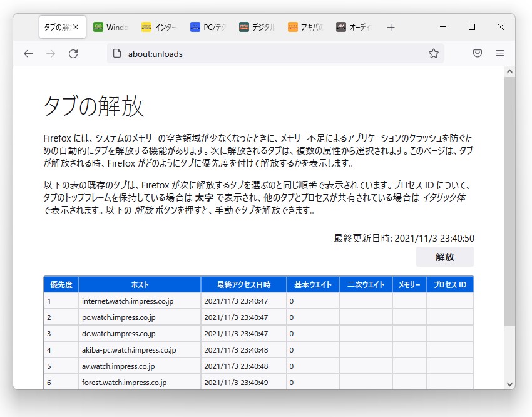Click priority number 3 cell
Screen dimensions: 532x417
(x=61, y=334)
